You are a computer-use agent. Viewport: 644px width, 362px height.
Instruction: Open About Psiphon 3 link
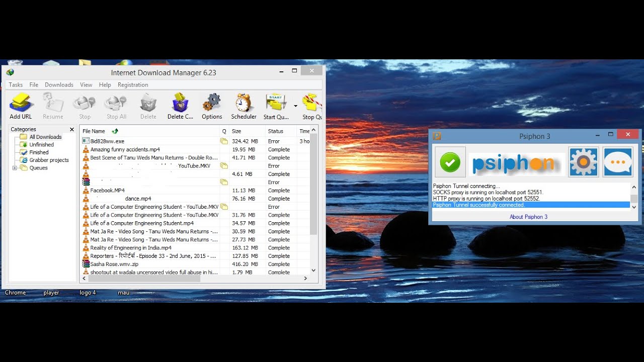(528, 217)
